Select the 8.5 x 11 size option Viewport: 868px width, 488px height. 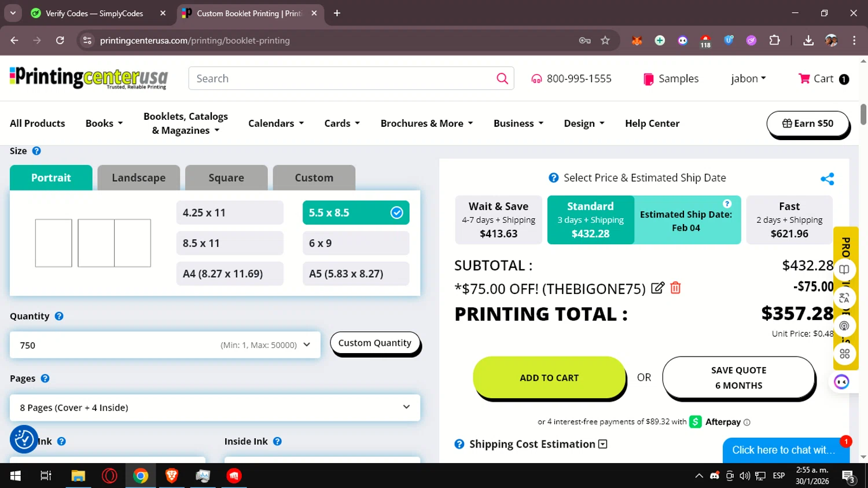[230, 243]
